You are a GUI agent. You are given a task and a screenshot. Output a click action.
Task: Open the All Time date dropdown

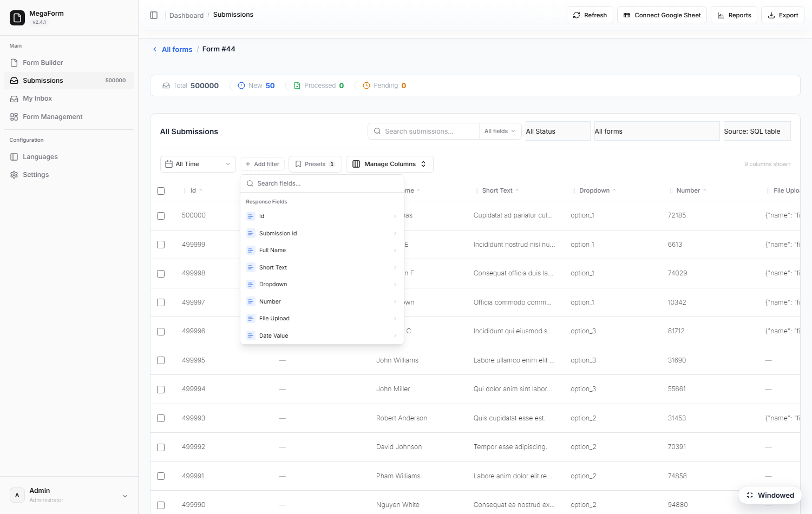[x=198, y=164]
